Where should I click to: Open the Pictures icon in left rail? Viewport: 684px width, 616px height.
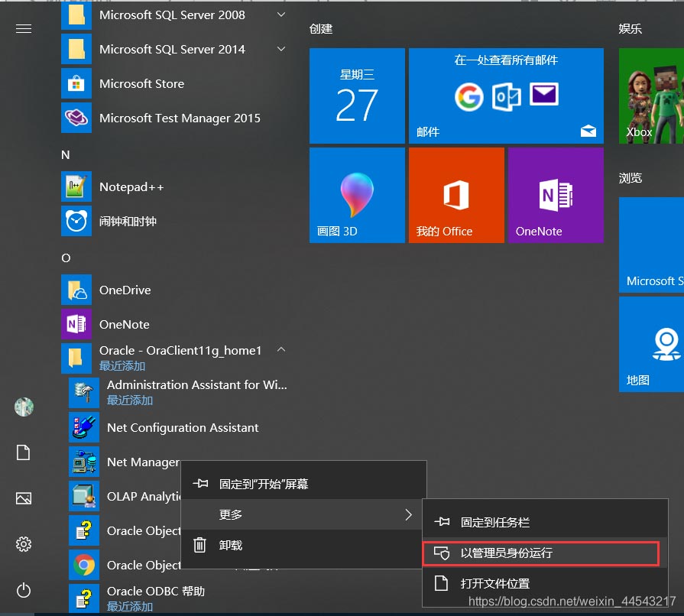pos(24,498)
